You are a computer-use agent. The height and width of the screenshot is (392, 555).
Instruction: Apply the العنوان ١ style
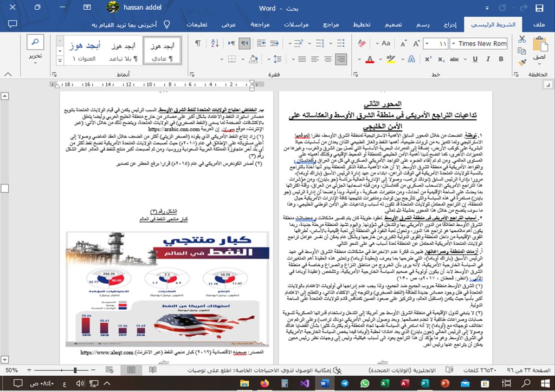pyautogui.click(x=84, y=50)
